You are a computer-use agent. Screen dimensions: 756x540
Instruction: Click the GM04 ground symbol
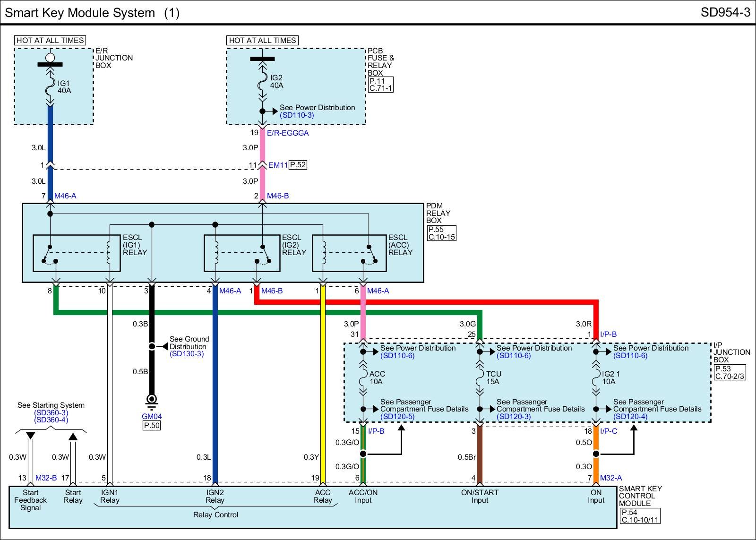pos(152,401)
